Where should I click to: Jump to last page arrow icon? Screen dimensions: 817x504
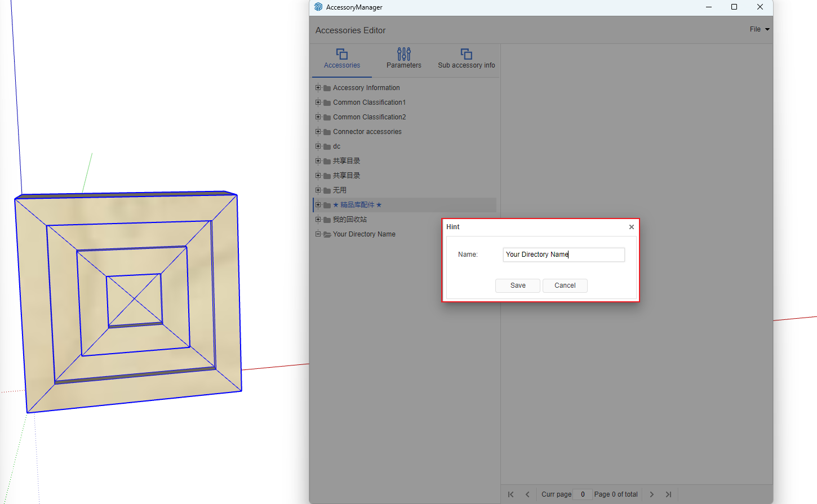(668, 494)
